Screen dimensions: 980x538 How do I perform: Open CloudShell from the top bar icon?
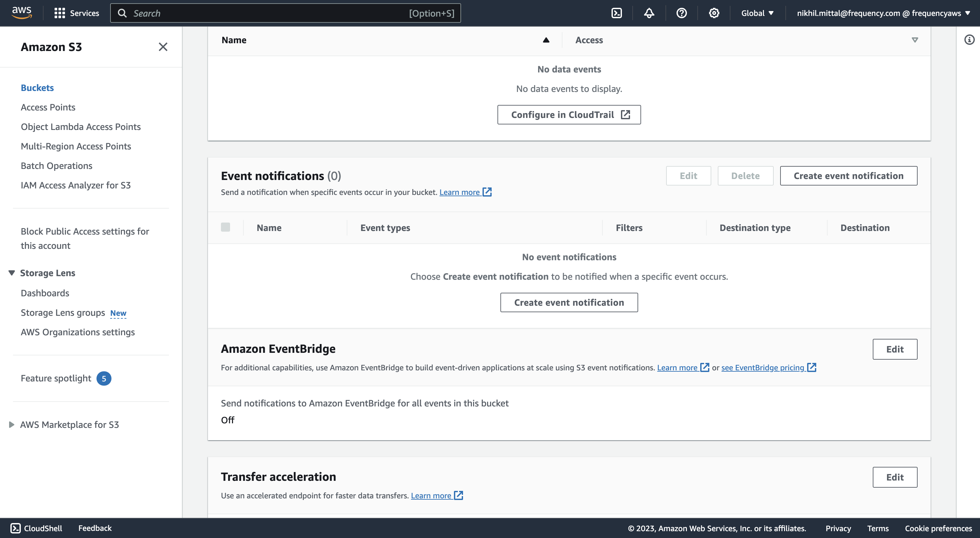[x=616, y=13]
